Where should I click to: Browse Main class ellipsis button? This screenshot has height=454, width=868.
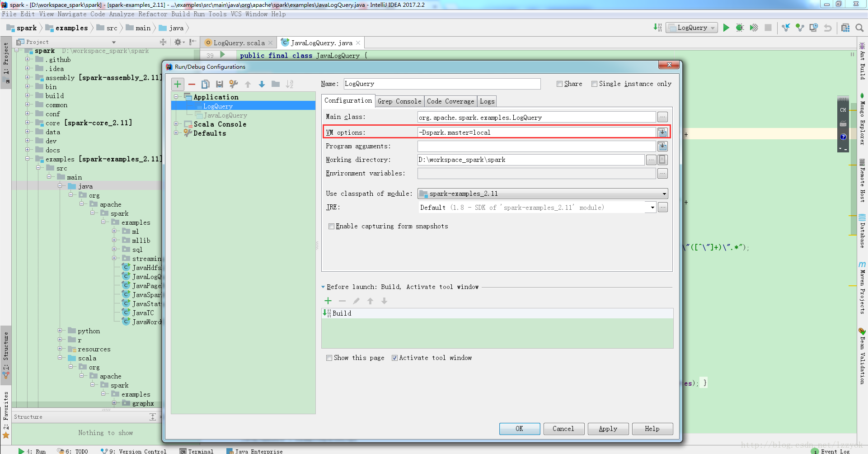pos(662,117)
